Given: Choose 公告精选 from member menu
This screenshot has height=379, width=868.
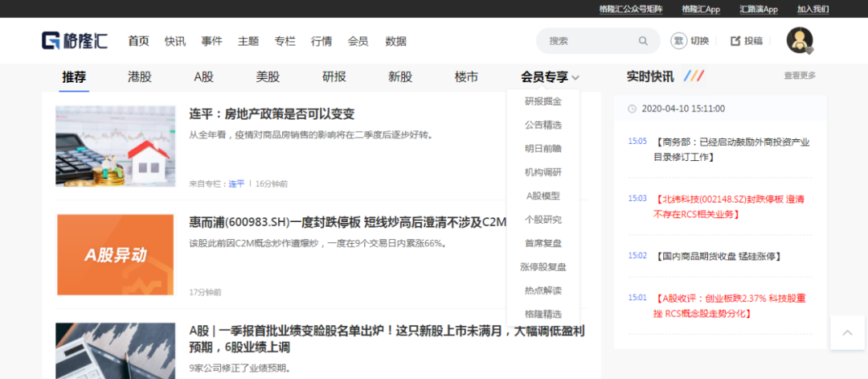Looking at the screenshot, I should [543, 126].
